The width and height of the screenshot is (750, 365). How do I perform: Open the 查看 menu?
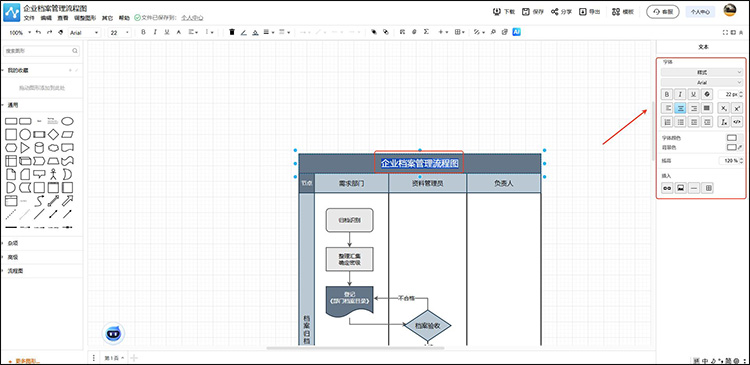coord(63,18)
